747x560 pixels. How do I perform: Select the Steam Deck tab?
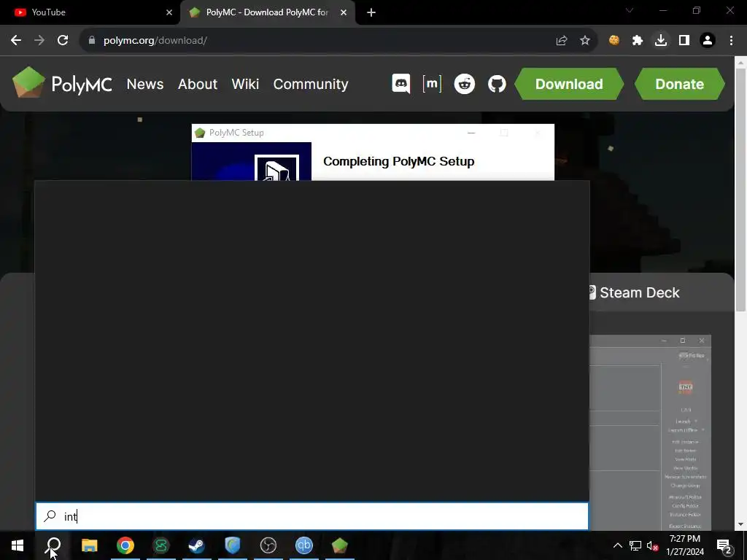pos(635,292)
